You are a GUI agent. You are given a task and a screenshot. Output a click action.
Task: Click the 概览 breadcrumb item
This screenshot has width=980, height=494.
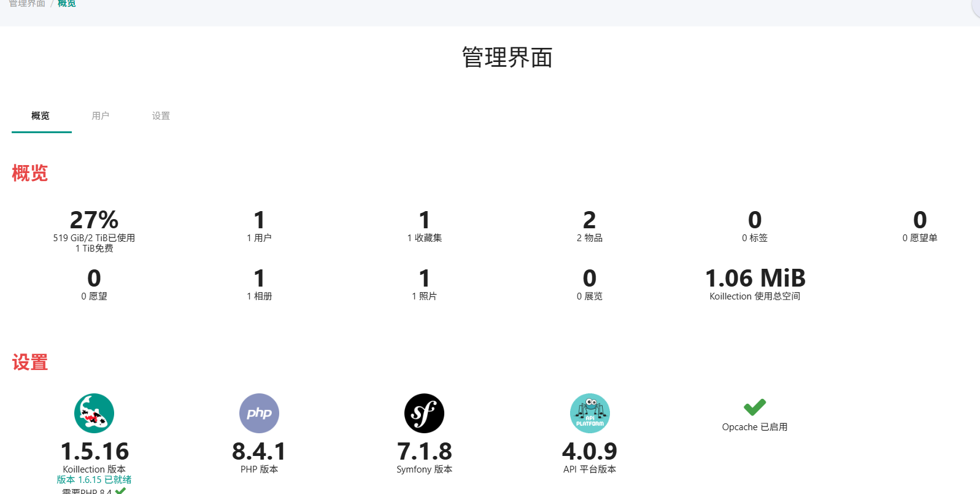pos(67,4)
